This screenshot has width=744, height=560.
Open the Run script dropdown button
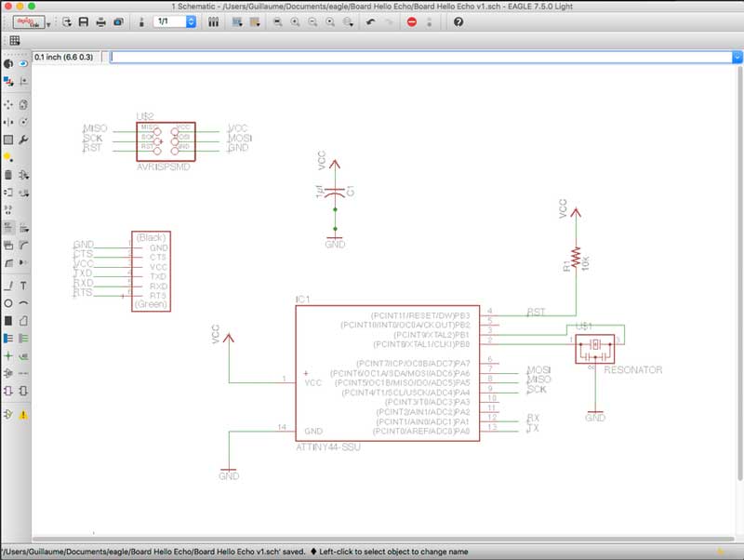pos(237,21)
